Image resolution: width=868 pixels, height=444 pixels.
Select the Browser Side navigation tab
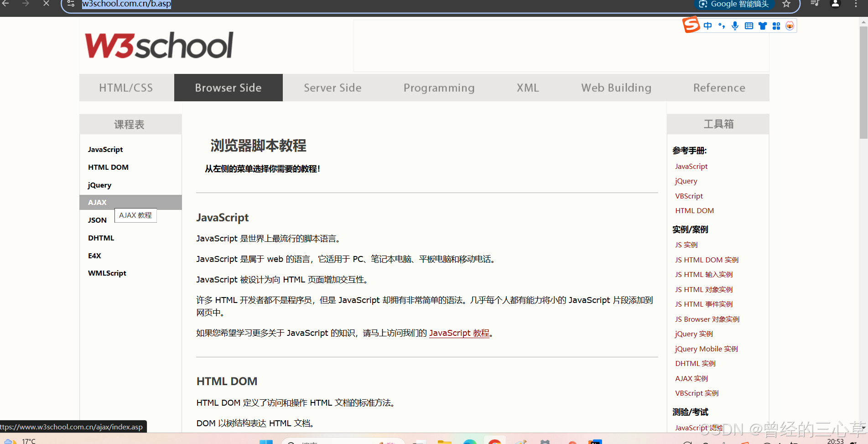click(229, 88)
